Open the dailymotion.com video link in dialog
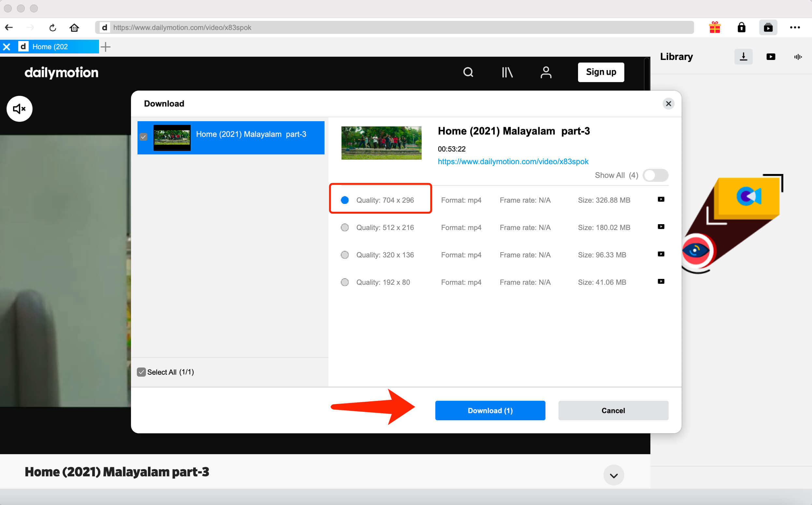812x505 pixels. [x=513, y=162]
